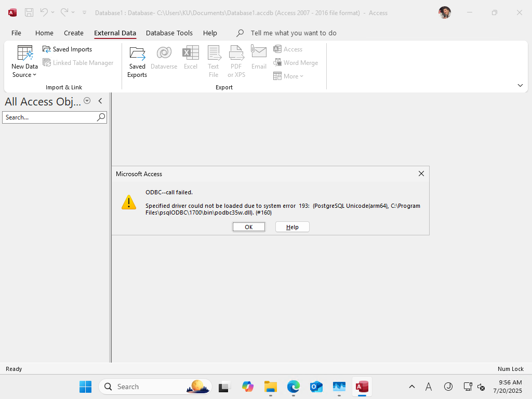Click the user account profile picture

[445, 12]
